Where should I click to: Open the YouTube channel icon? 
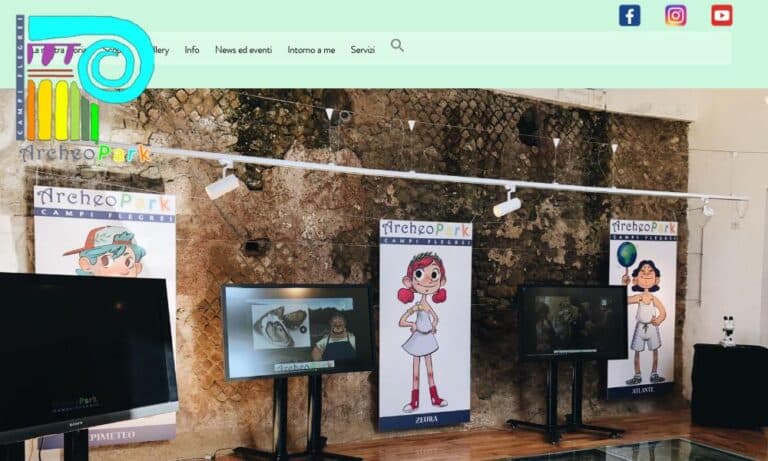721,15
